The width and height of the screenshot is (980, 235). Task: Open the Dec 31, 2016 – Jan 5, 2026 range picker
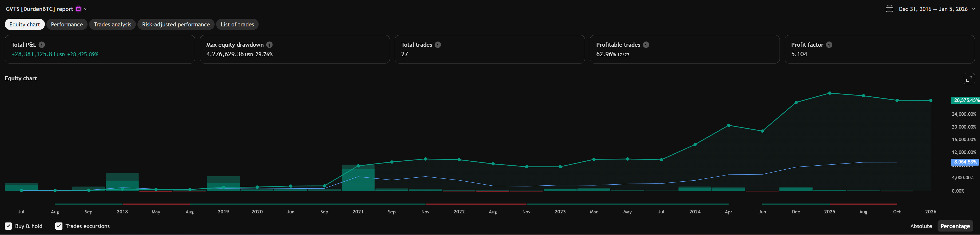point(933,9)
